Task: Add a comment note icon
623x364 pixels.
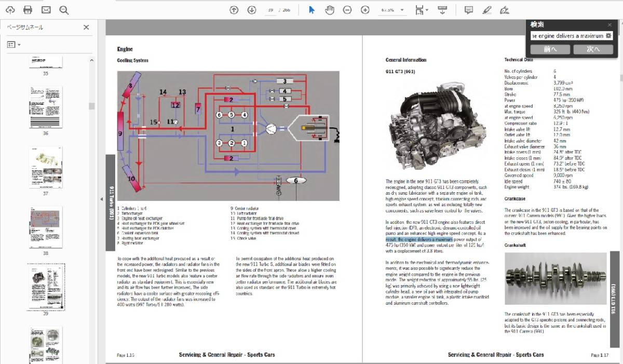Action: coord(469,10)
